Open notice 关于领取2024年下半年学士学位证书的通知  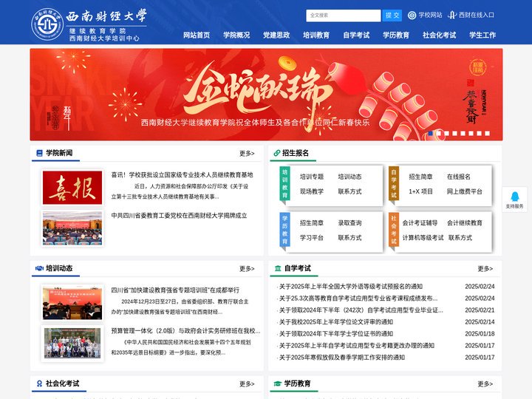click(x=336, y=334)
